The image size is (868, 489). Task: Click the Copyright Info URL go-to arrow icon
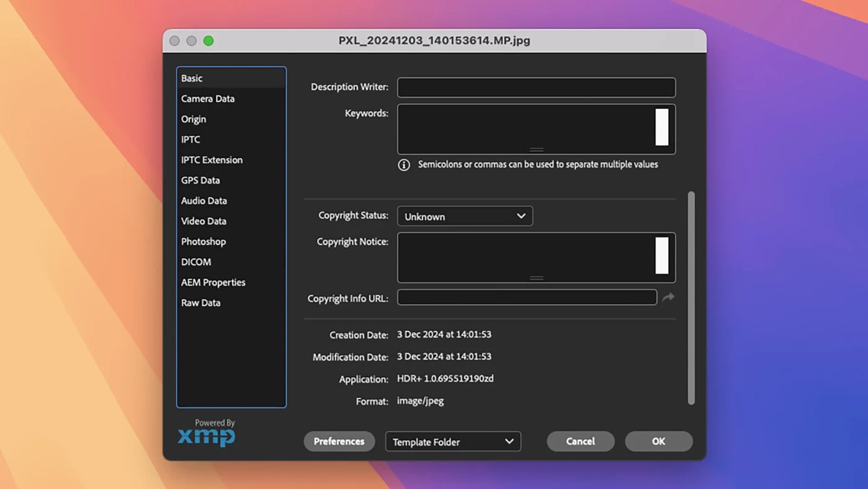[668, 297]
